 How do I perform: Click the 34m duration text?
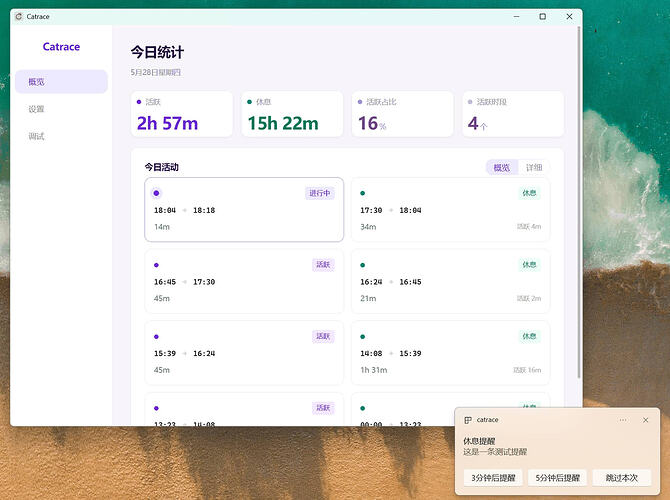pyautogui.click(x=368, y=227)
